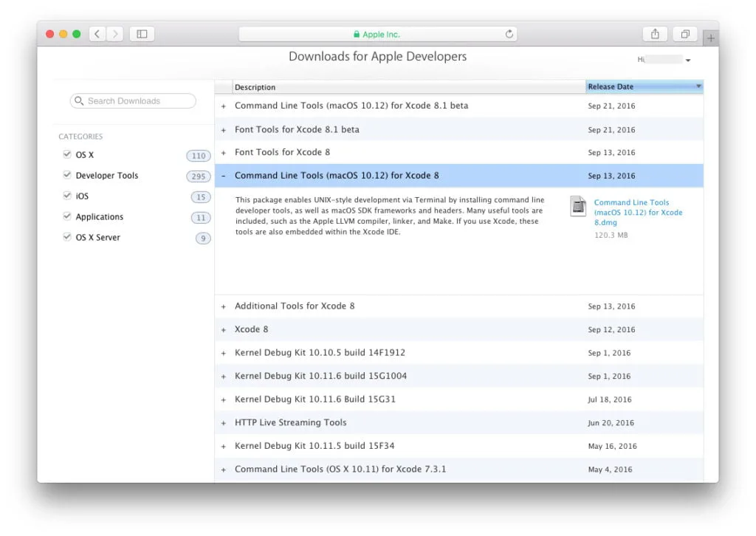This screenshot has width=756, height=536.
Task: Show all tabs overview icon
Action: [684, 34]
